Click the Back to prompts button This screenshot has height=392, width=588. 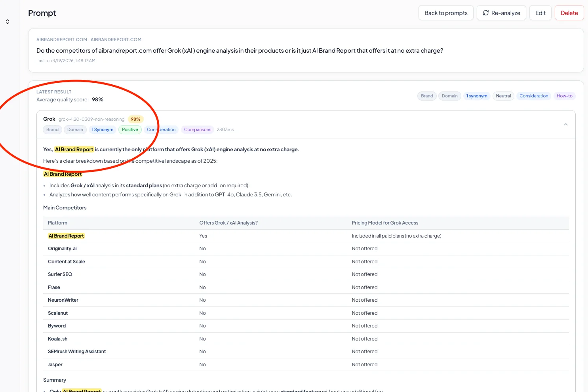(x=446, y=13)
